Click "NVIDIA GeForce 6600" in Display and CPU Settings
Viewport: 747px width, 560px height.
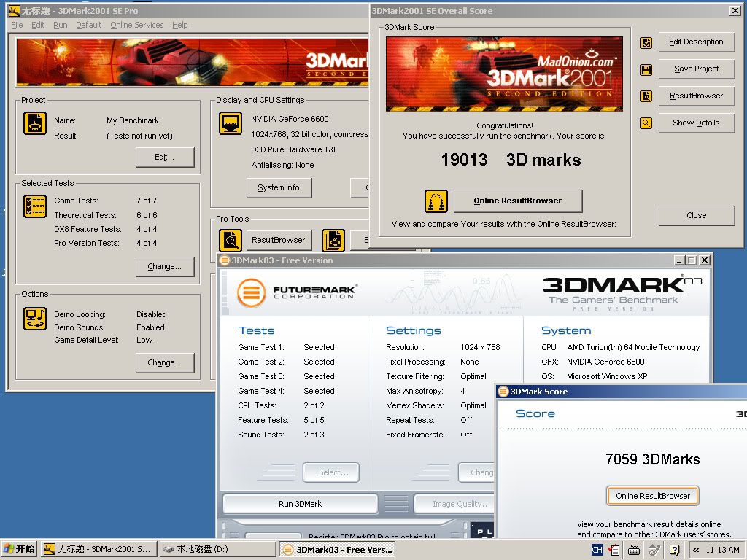click(x=290, y=119)
